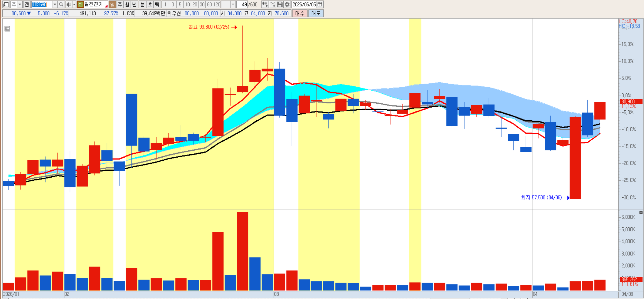Screen dimensions: 644x299
Task: Click the best ask price 80,800
Action: tap(192, 13)
